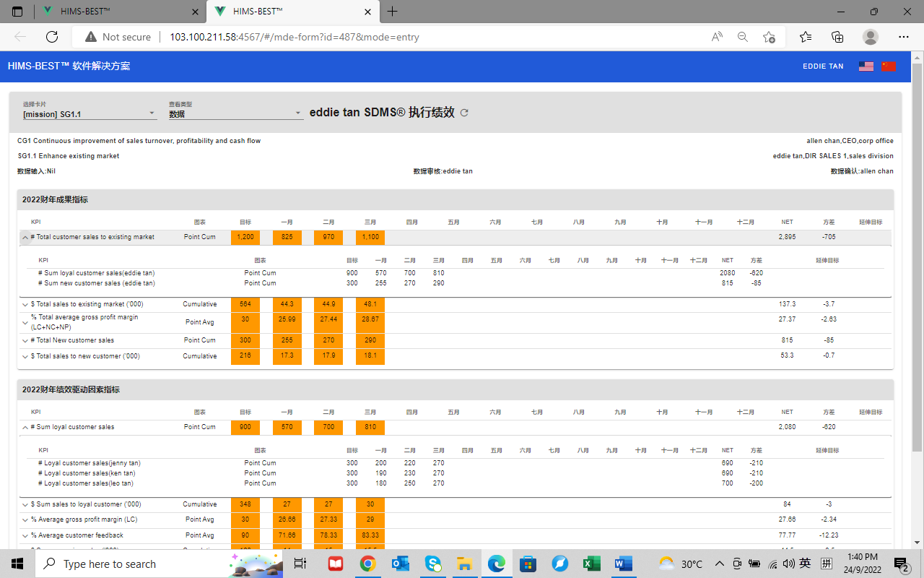Expand the Total sales to existing market row

25,304
